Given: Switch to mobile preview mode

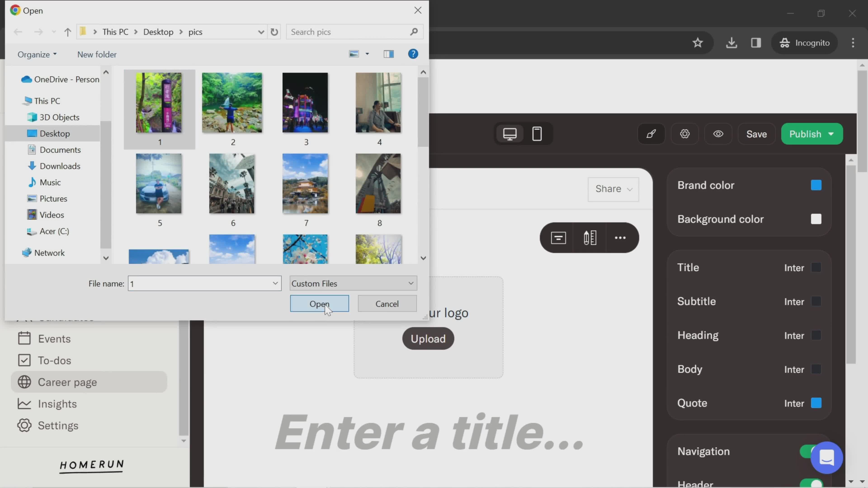Looking at the screenshot, I should coord(537,134).
